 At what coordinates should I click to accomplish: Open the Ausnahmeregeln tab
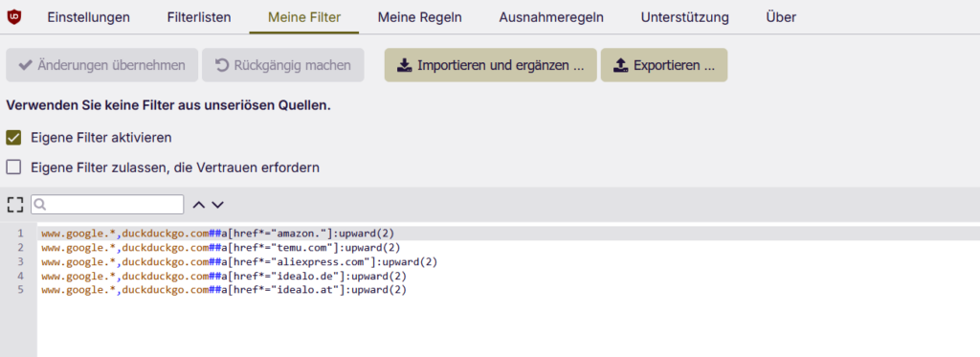tap(551, 17)
